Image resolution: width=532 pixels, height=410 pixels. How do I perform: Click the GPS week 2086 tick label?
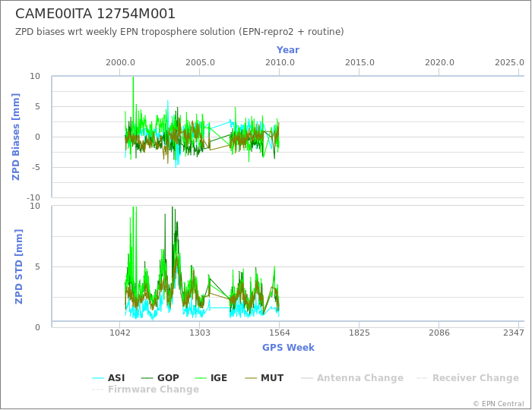439,333
